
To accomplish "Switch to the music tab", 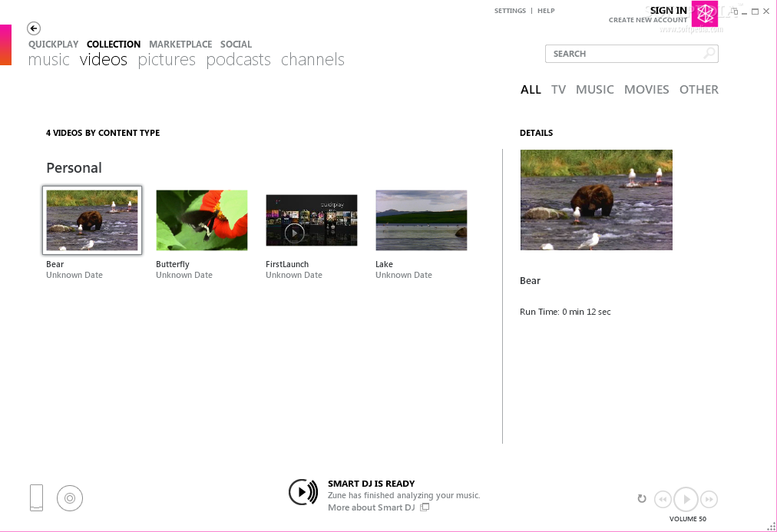I will point(48,59).
